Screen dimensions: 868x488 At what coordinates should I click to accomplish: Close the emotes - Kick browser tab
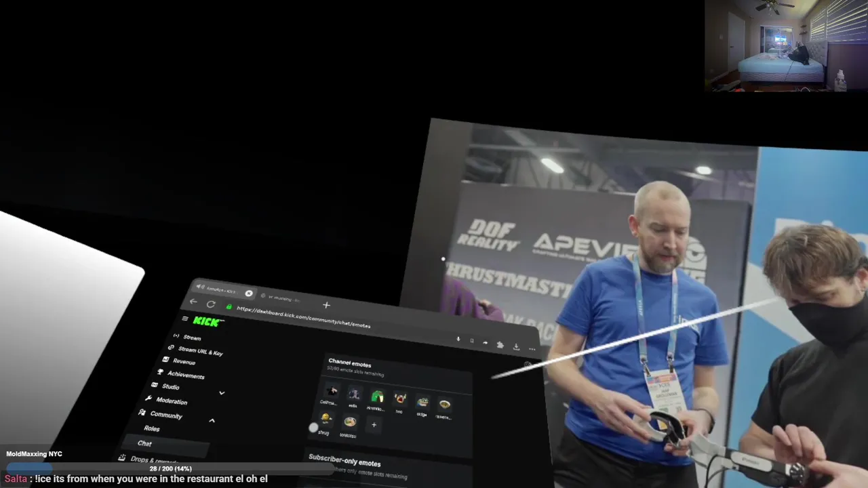click(249, 293)
